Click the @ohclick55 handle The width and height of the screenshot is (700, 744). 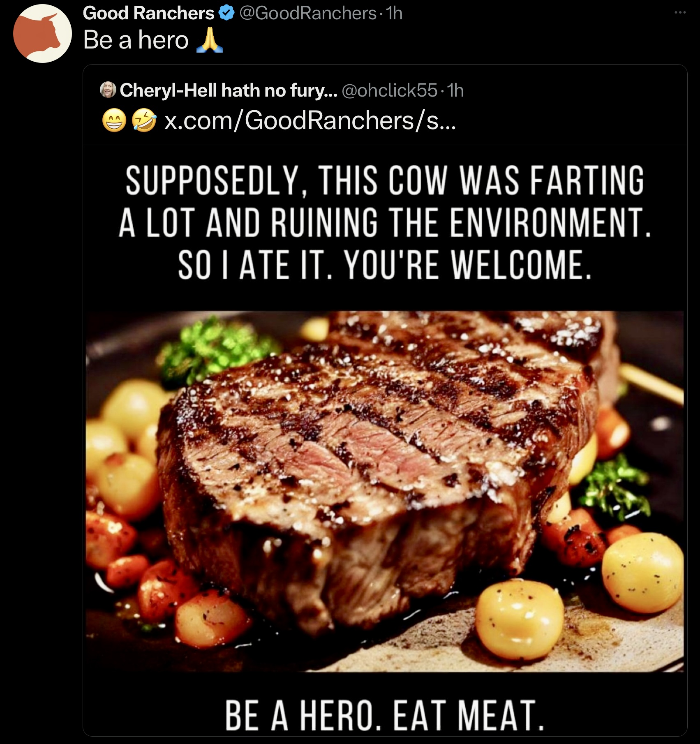click(389, 90)
